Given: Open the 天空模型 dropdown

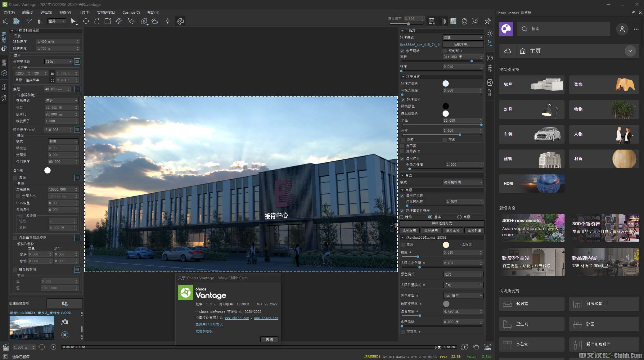Looking at the screenshot, I should tap(463, 296).
